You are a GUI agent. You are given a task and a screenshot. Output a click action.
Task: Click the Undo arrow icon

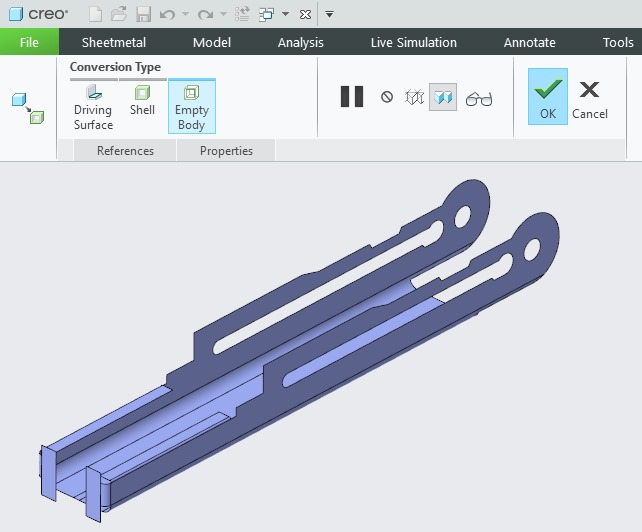(167, 15)
